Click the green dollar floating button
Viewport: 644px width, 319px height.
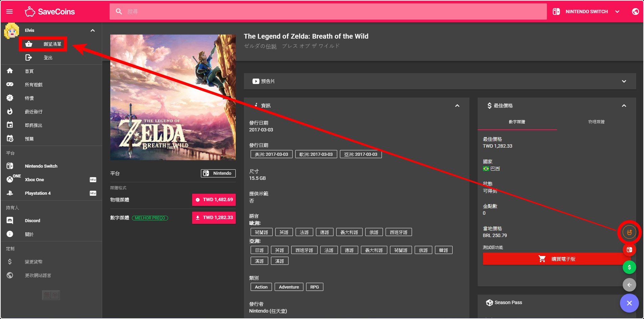(629, 267)
